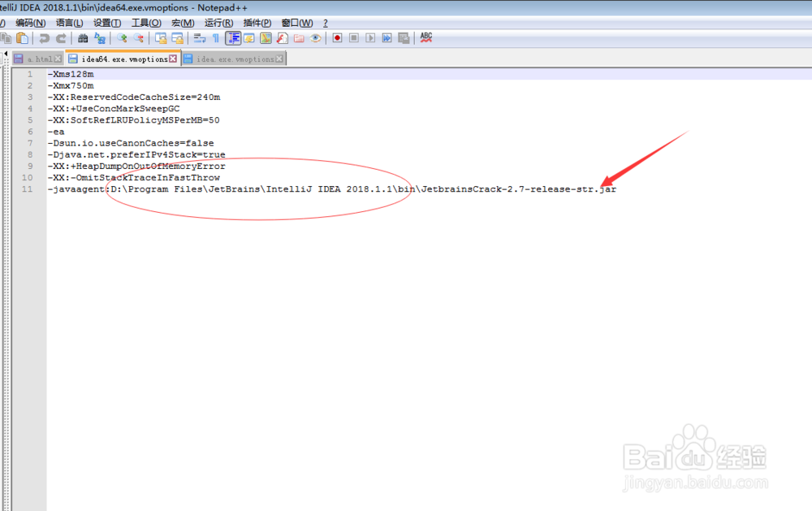Open Folder as Workspace icon
Image resolution: width=812 pixels, height=511 pixels.
click(299, 38)
